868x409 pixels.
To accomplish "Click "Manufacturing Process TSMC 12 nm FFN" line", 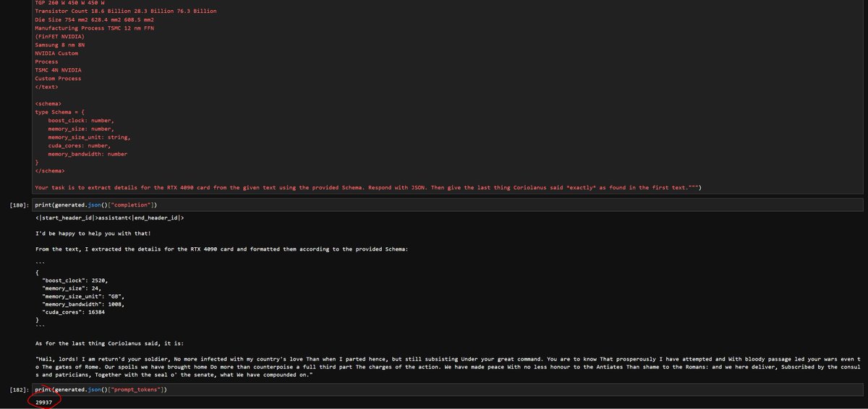I will (x=94, y=28).
